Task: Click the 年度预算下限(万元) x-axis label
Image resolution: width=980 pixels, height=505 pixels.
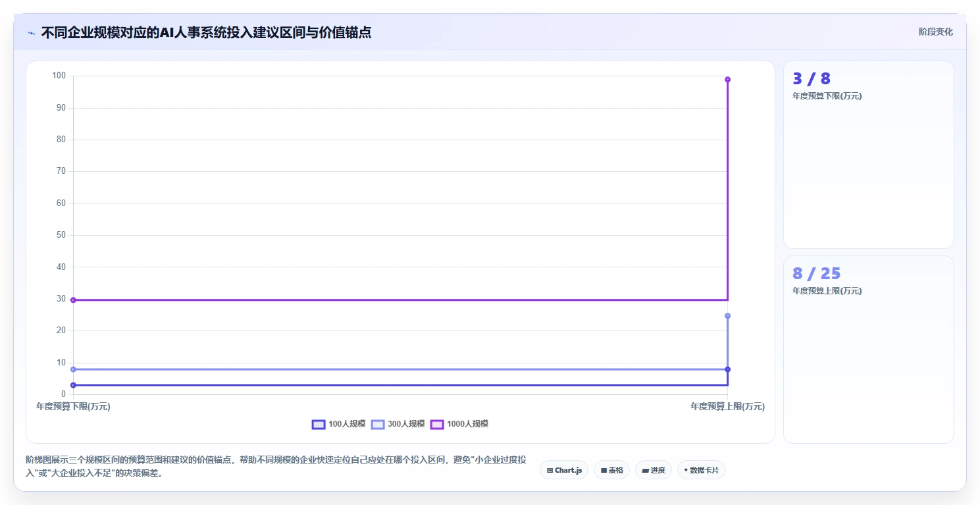Action: pos(73,407)
